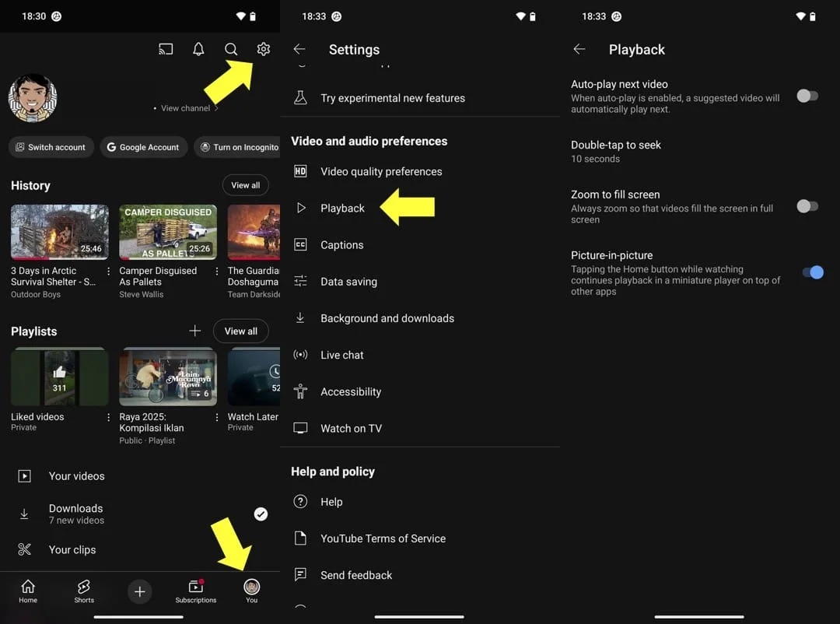Disable Picture-in-picture toggle

pyautogui.click(x=813, y=272)
